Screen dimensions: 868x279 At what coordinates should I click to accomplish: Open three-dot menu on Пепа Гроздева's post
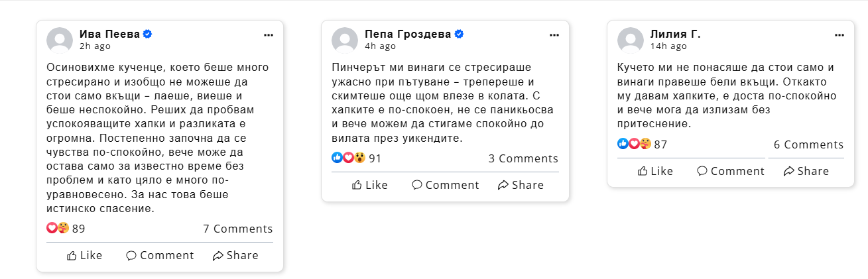[553, 35]
